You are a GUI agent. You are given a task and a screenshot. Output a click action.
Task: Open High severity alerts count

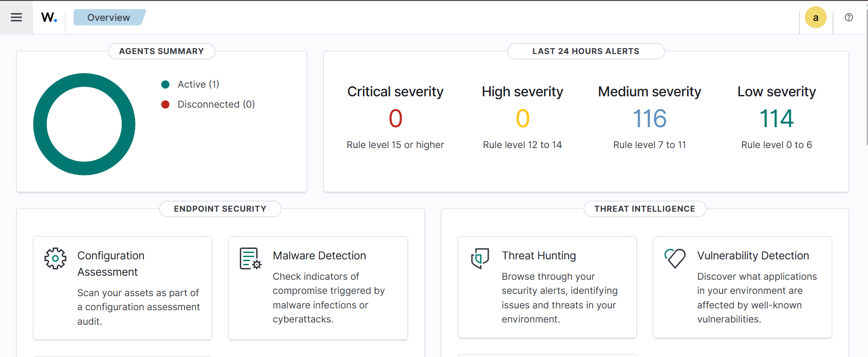coord(522,119)
